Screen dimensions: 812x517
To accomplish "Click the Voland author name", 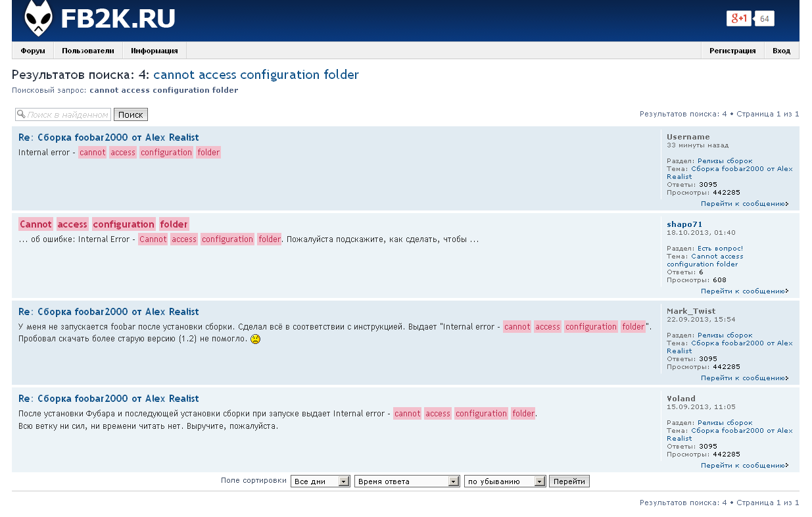I will 681,399.
